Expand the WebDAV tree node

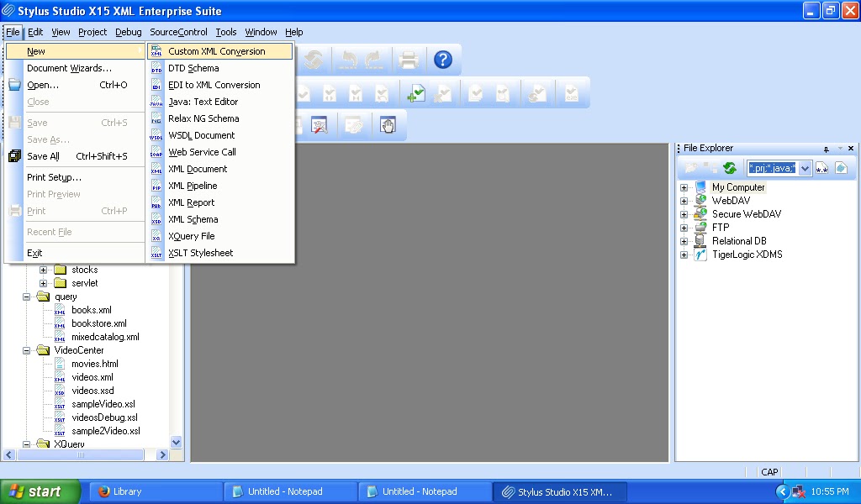point(684,201)
